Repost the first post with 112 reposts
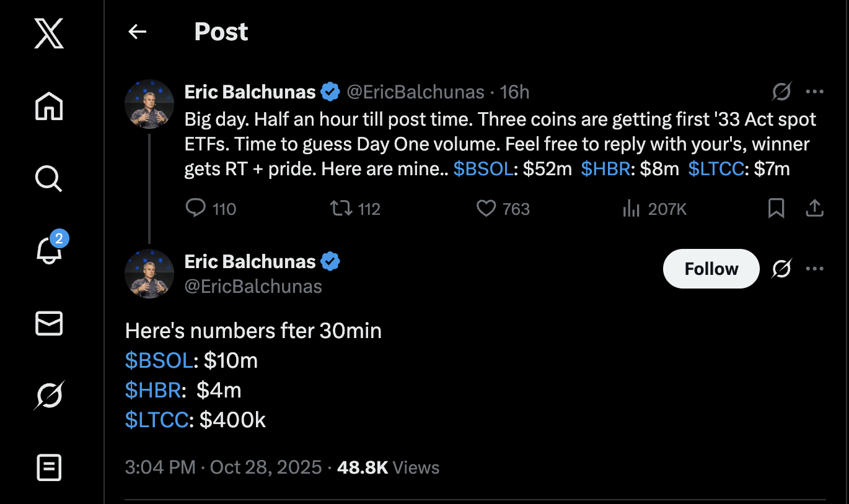 [x=341, y=209]
